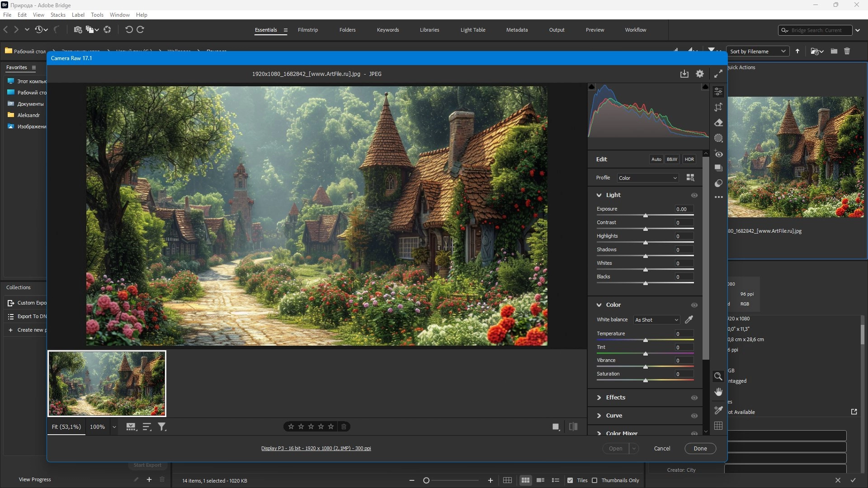This screenshot has width=868, height=488.
Task: Open the filmstrip options icon
Action: pyautogui.click(x=131, y=427)
